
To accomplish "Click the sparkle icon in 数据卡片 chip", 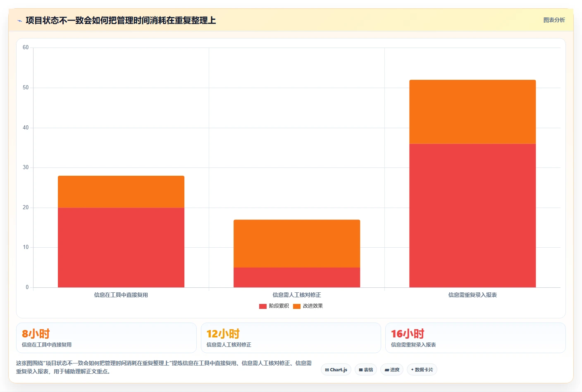I will [x=413, y=370].
